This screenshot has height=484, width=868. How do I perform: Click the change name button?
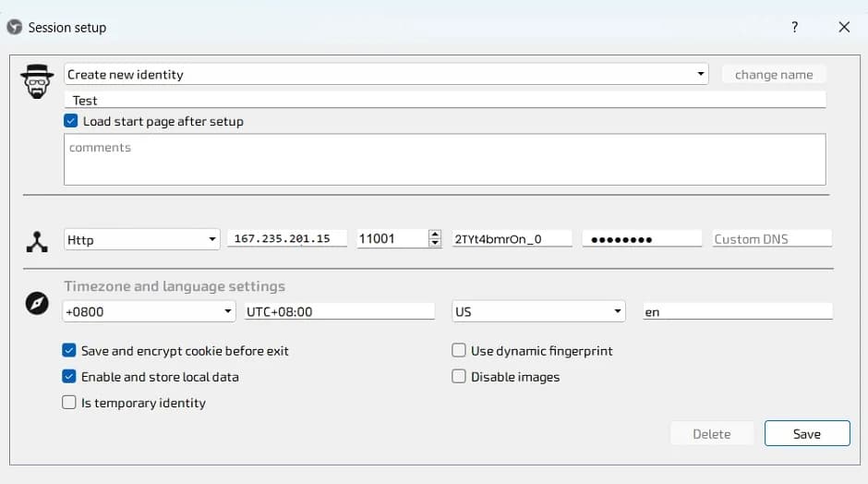tap(774, 75)
